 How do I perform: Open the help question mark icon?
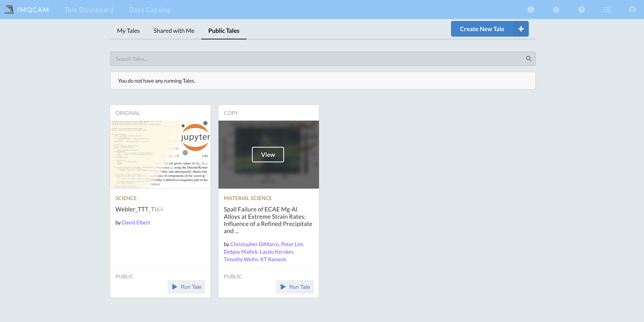tap(581, 9)
